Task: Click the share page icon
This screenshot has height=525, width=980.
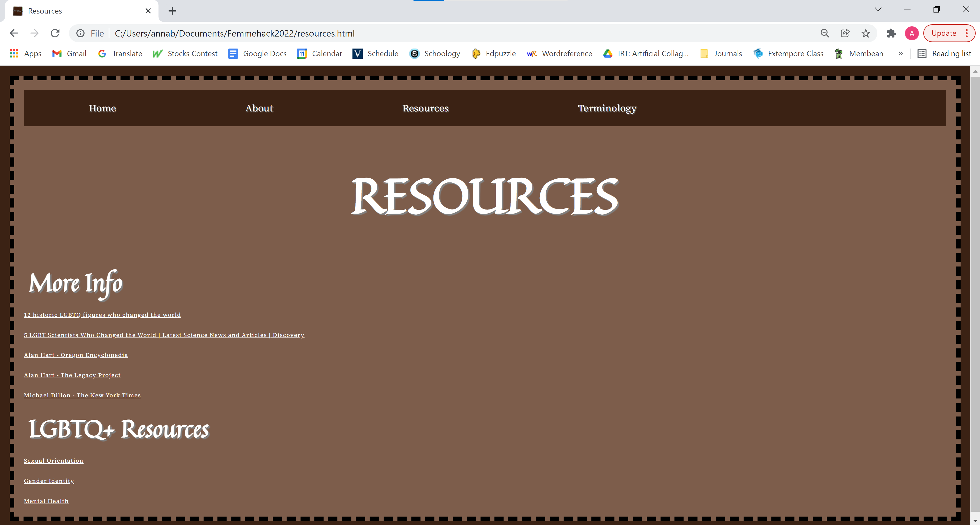Action: [x=845, y=33]
